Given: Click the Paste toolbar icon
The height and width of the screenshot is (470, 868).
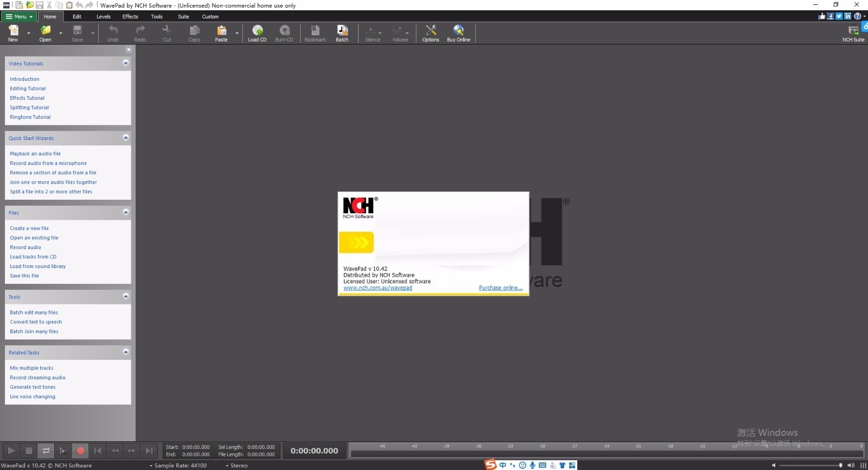Looking at the screenshot, I should 221,33.
